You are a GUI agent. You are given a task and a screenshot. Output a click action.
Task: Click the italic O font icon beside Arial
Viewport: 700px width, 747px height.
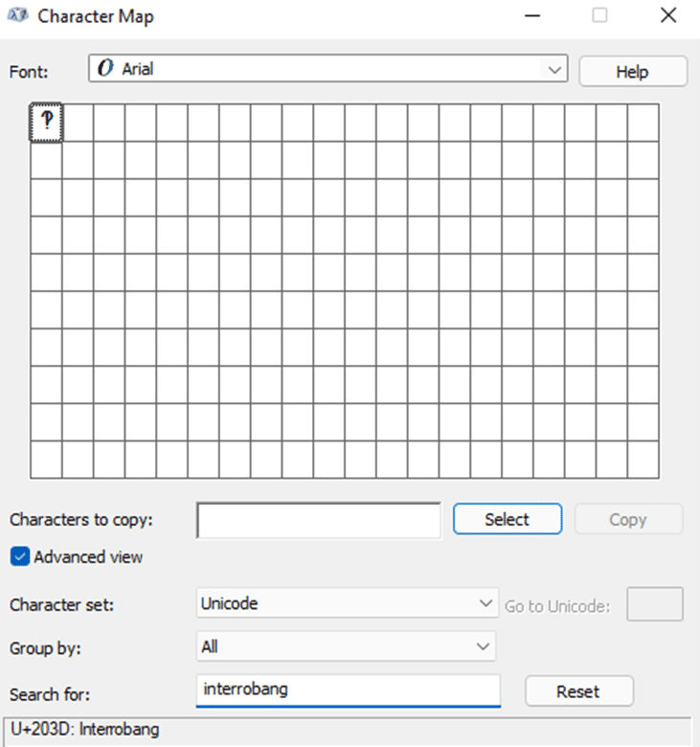pyautogui.click(x=105, y=68)
